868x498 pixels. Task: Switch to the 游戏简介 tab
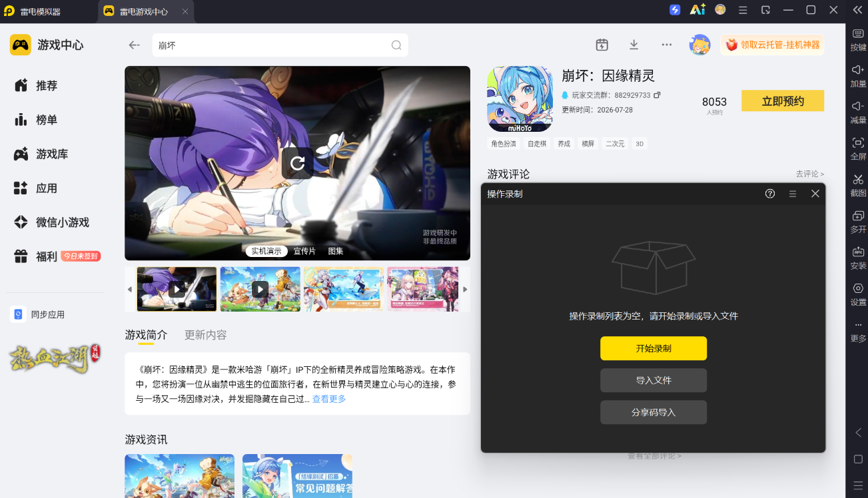[x=146, y=335]
